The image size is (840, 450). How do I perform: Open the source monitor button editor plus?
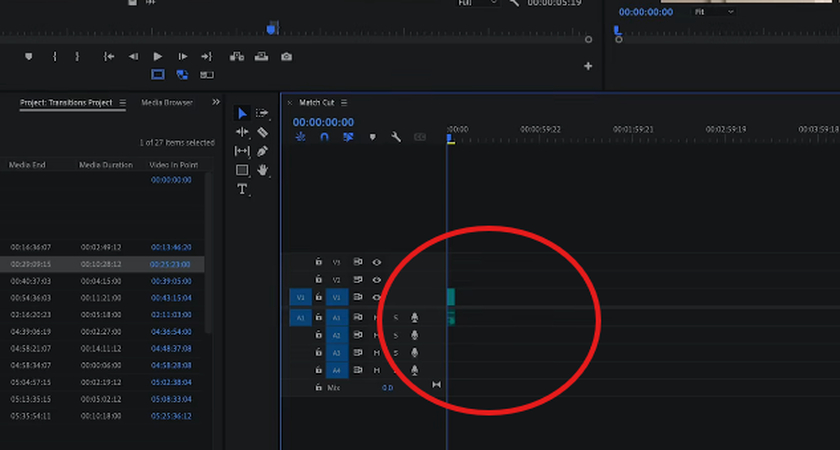pyautogui.click(x=588, y=66)
